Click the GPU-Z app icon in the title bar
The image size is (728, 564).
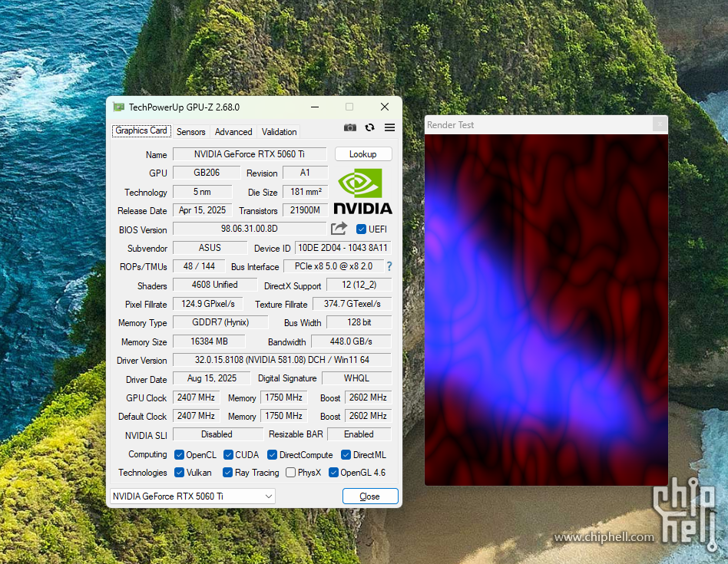coord(119,107)
